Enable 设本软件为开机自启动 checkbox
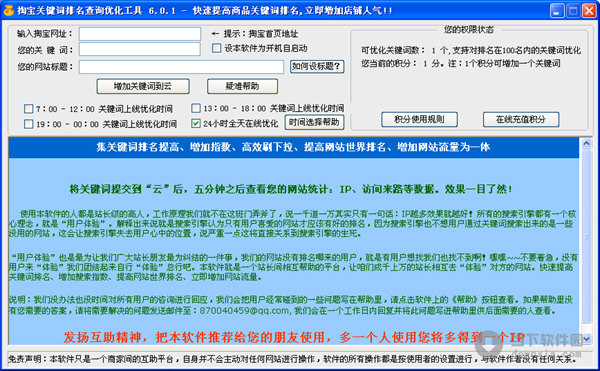600x371 pixels. pos(217,48)
